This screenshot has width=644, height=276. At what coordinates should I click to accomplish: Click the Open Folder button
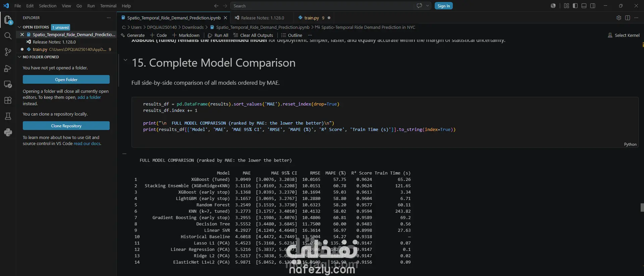pos(66,80)
